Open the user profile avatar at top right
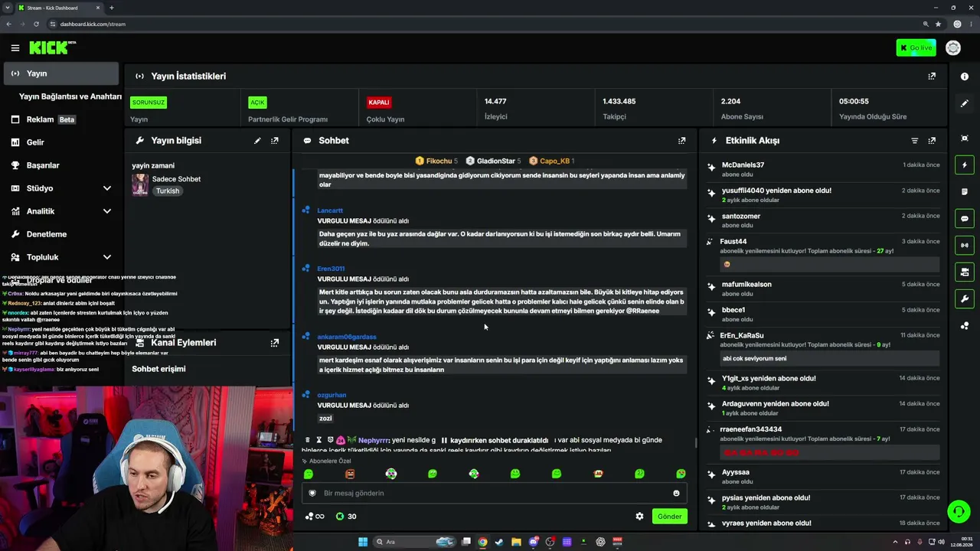Image resolution: width=980 pixels, height=551 pixels. (x=953, y=48)
